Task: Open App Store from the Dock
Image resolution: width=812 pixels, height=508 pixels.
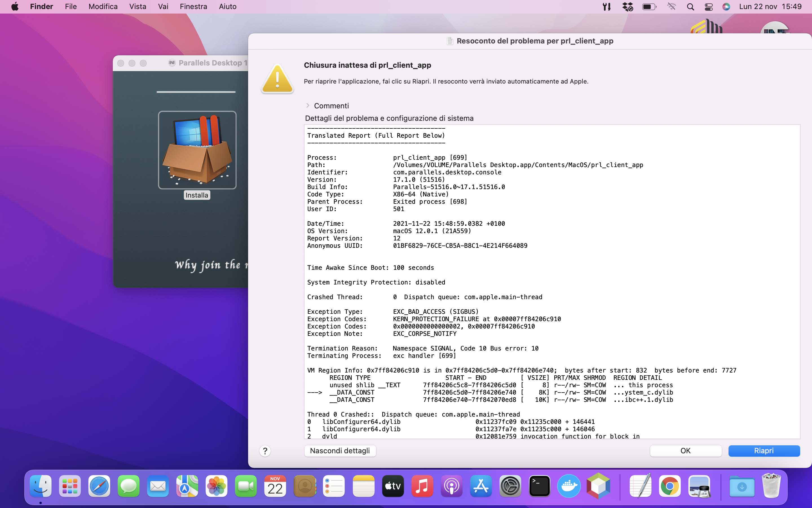Action: click(x=481, y=486)
